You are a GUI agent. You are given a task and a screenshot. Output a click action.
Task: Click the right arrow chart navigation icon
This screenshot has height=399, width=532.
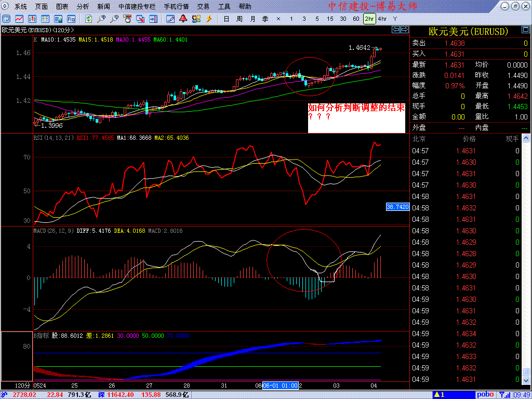pos(405,30)
